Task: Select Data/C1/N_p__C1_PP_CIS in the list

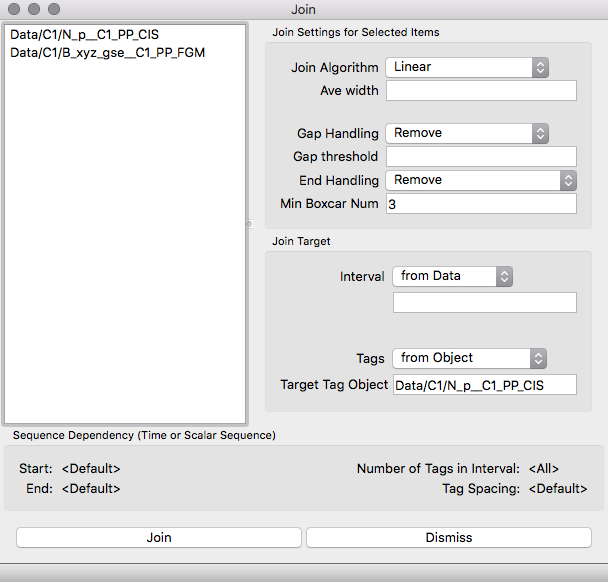Action: (x=84, y=35)
